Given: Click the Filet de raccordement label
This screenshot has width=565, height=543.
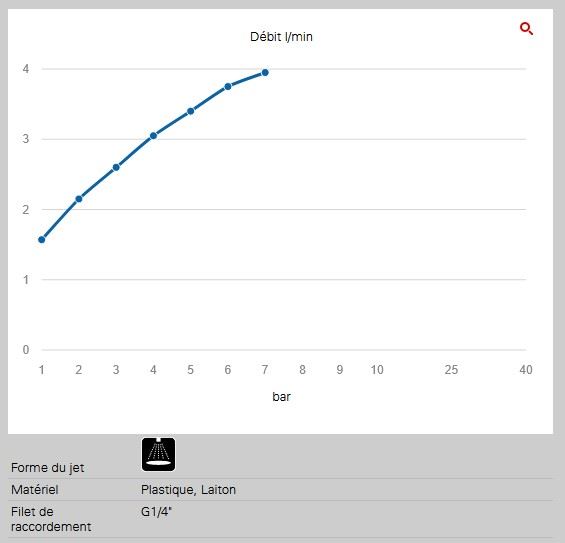Looking at the screenshot, I should (x=51, y=519).
